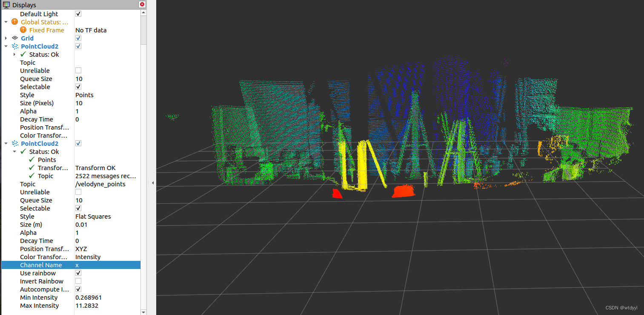Collapse the second PointCloud2 display

6,143
